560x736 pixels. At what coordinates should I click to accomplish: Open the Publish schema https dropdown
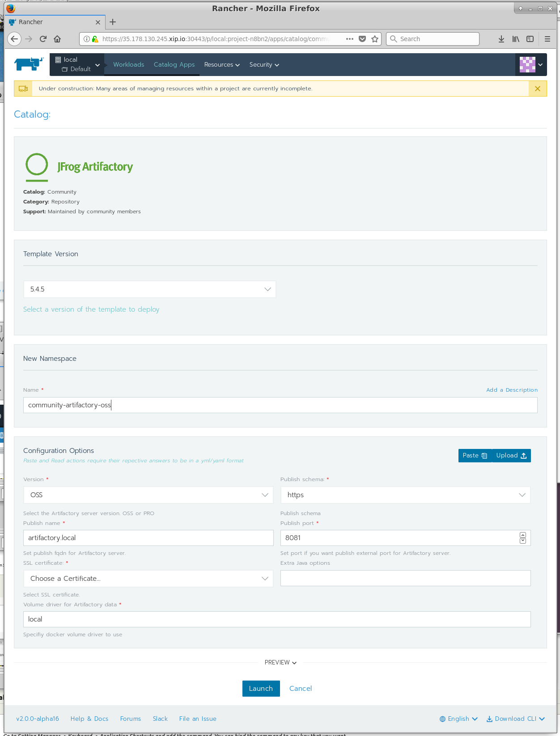point(405,495)
